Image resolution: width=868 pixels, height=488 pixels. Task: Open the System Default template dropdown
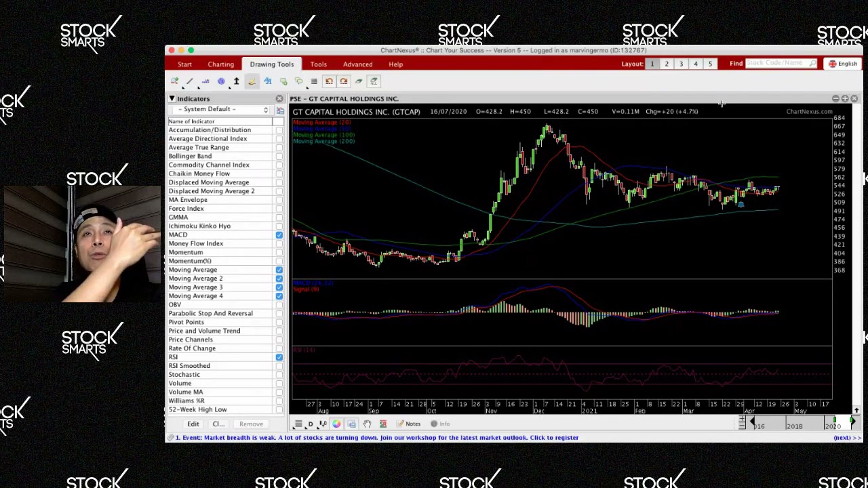[x=222, y=110]
